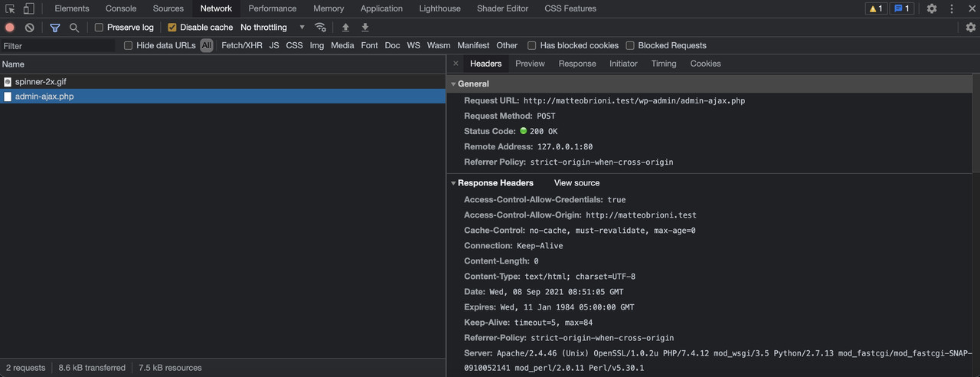Toggle the filter funnel icon

[55, 28]
